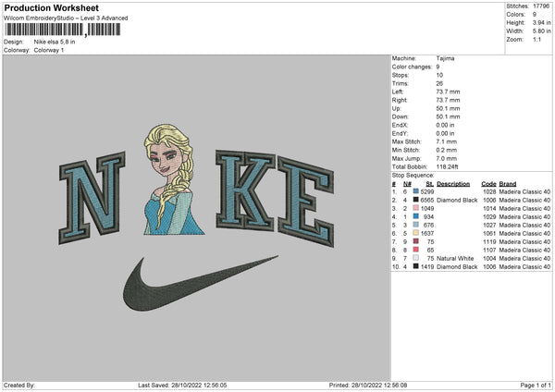Screen dimensions: 555x392
Task: Click the 'Description' column header
Action: (453, 184)
